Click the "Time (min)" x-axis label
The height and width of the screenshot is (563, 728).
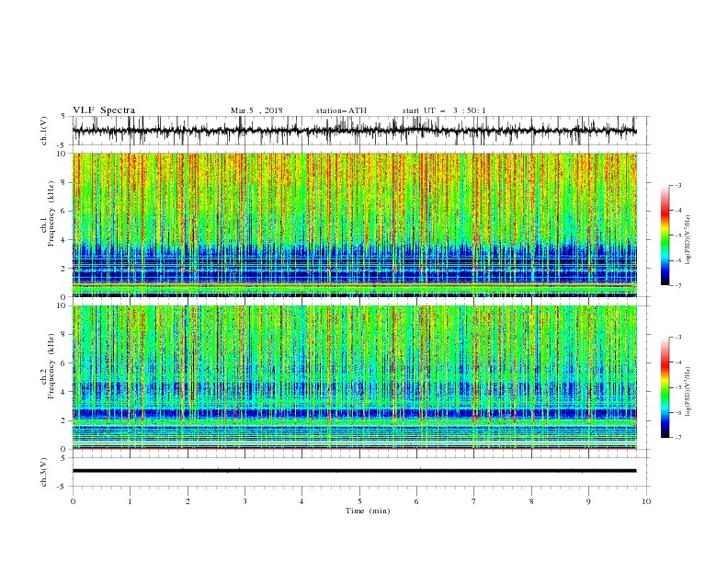coord(368,511)
